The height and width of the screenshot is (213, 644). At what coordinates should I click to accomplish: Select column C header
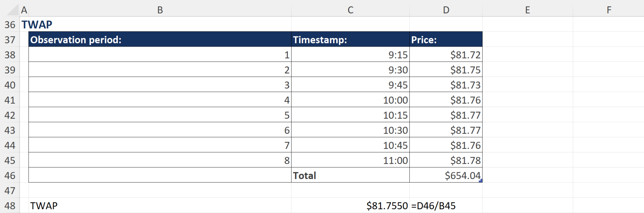pyautogui.click(x=350, y=10)
